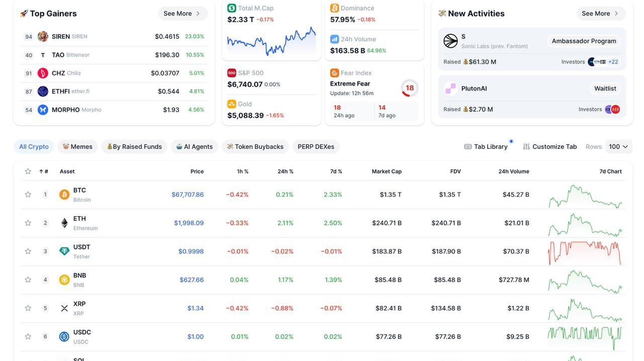The image size is (644, 361).
Task: Switch to By Raised Funds tab
Action: [134, 147]
